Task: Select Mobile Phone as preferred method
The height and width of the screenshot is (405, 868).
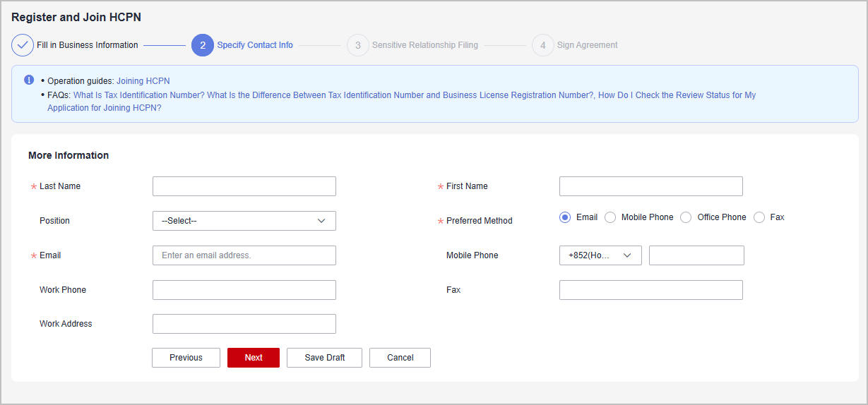Action: [x=610, y=217]
